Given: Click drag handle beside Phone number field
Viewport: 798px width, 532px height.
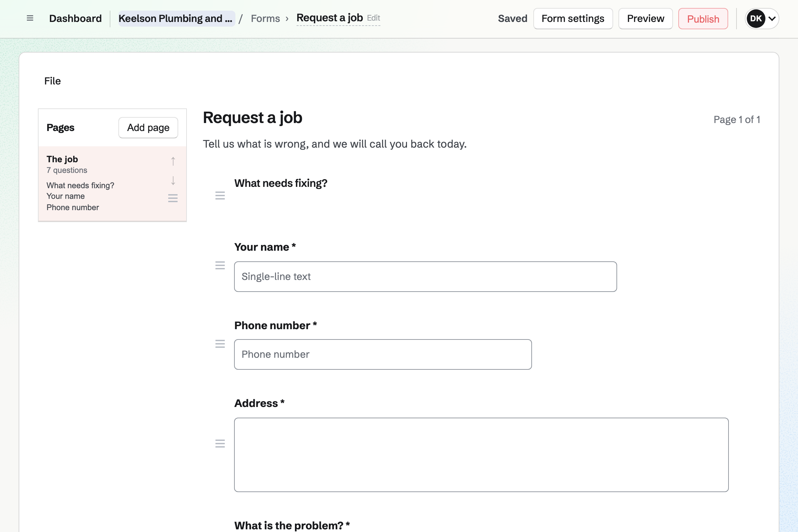Looking at the screenshot, I should 220,344.
